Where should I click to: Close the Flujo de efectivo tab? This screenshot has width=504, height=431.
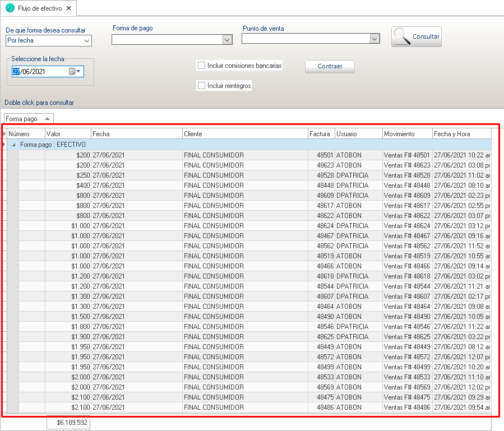(68, 8)
